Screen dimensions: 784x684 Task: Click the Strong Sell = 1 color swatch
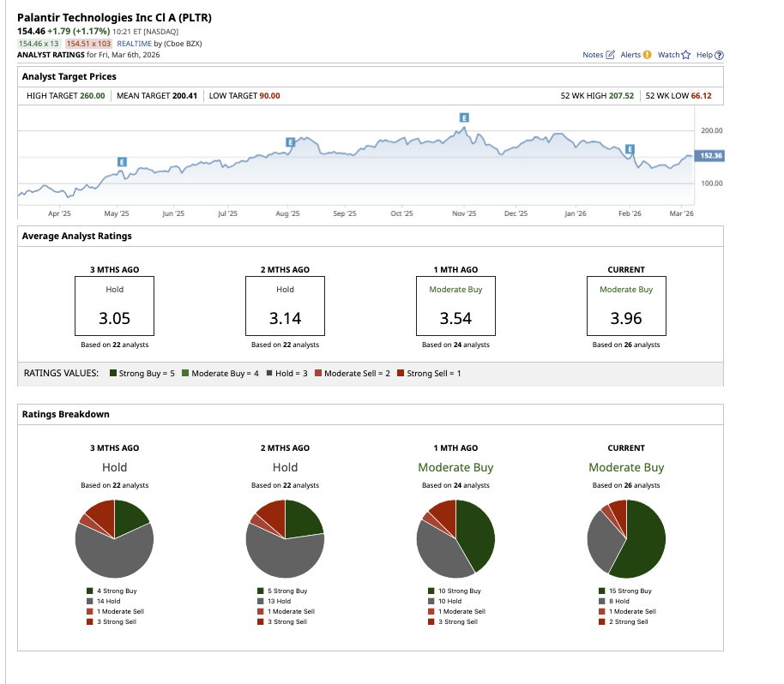401,373
